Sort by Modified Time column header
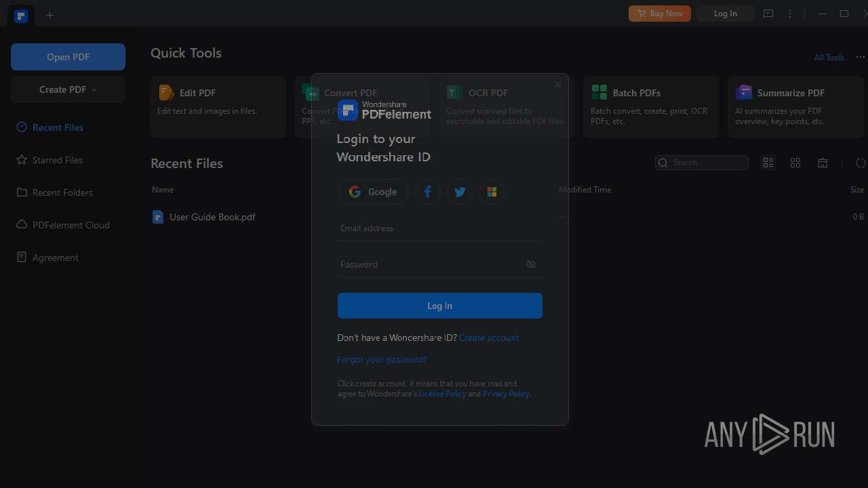Image resolution: width=868 pixels, height=488 pixels. [585, 190]
